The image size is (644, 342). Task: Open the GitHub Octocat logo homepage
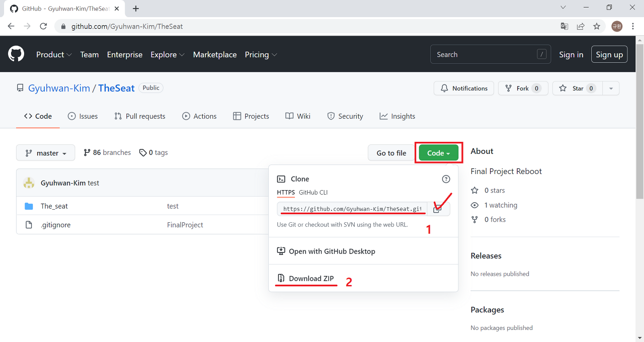click(x=16, y=54)
